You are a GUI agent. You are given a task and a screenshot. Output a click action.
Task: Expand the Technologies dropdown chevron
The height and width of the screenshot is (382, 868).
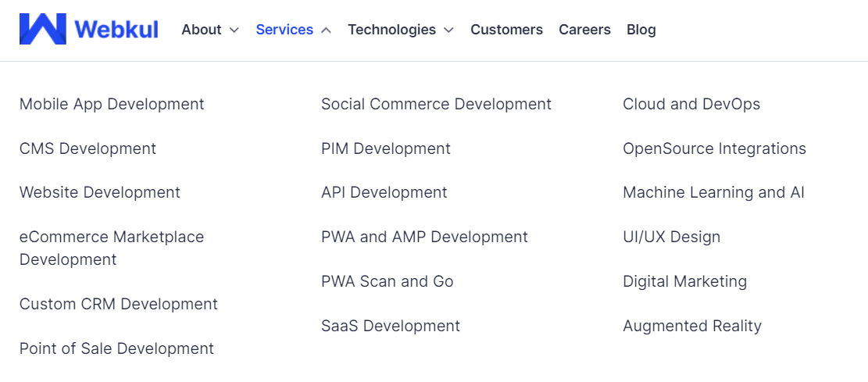point(449,30)
